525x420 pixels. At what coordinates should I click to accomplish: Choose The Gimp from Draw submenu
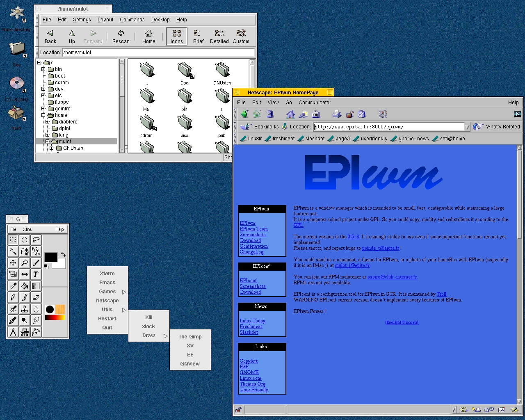190,337
